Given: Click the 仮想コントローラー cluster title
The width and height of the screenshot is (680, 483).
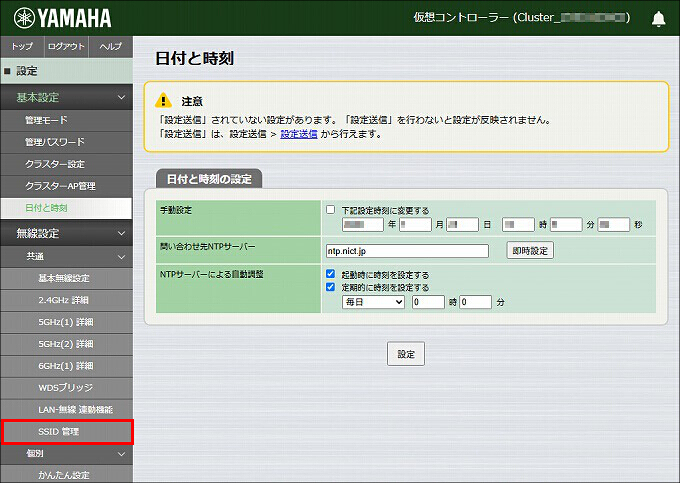Looking at the screenshot, I should [522, 18].
